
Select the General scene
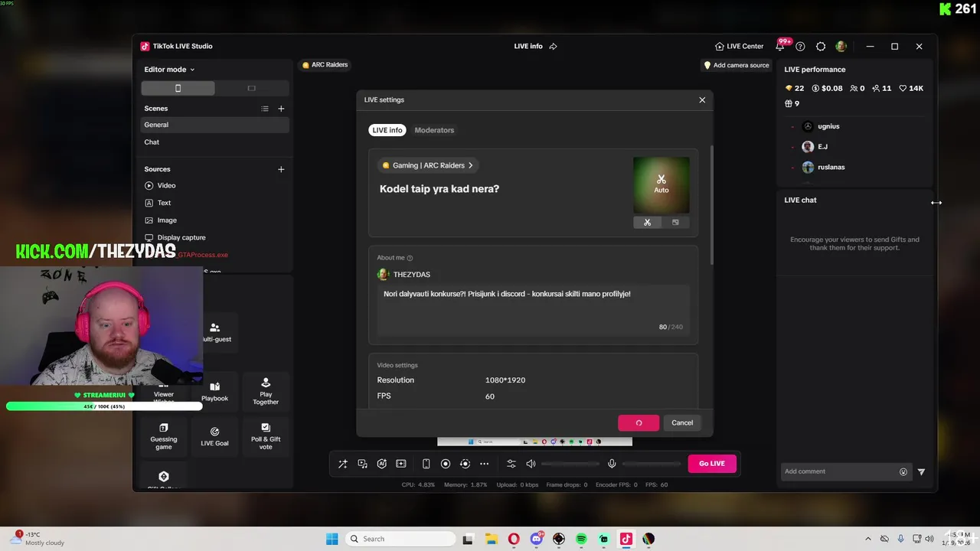pos(215,125)
